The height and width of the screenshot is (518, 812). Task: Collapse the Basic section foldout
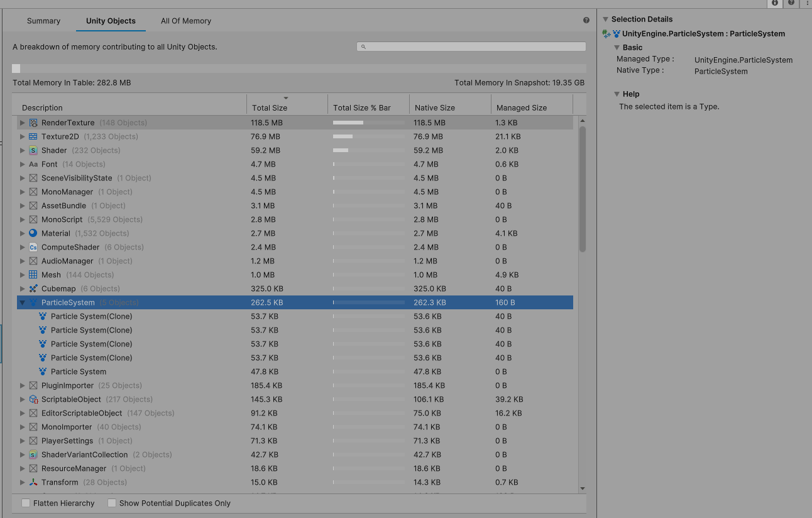click(x=617, y=48)
